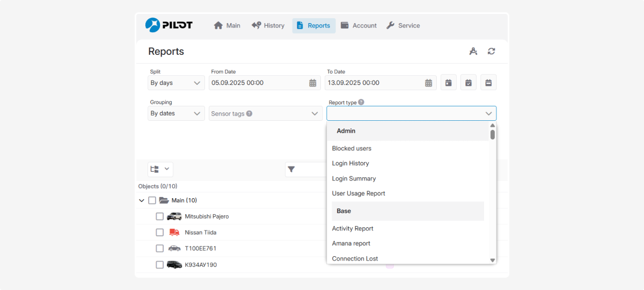This screenshot has width=644, height=290.
Task: Click the last calendar preset button
Action: click(488, 83)
